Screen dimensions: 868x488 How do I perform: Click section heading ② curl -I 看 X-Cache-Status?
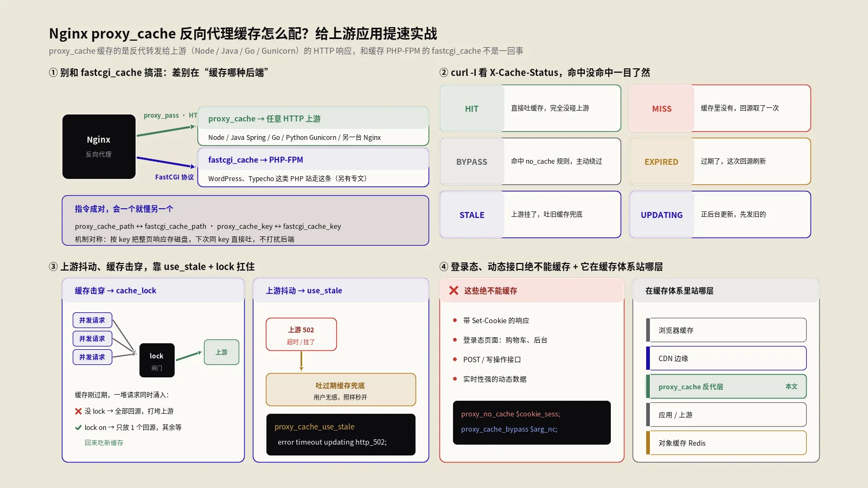pos(545,73)
